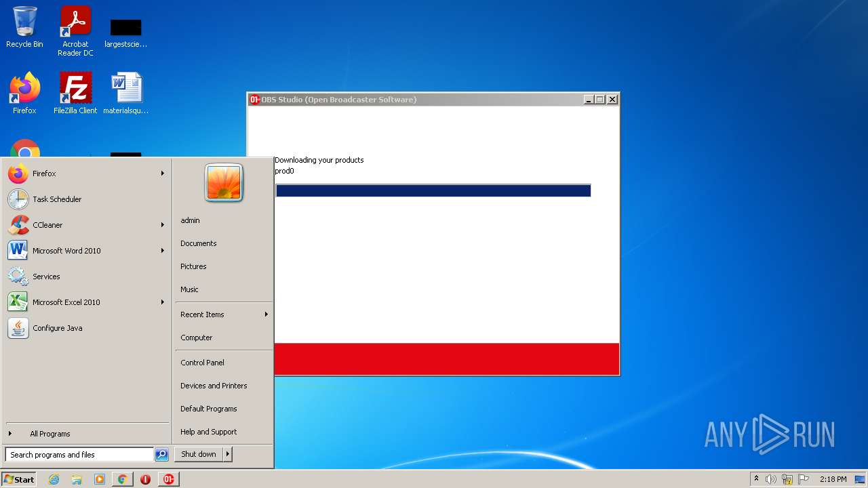Click the download progress bar in OBS installer
This screenshot has height=488, width=868.
(x=433, y=190)
